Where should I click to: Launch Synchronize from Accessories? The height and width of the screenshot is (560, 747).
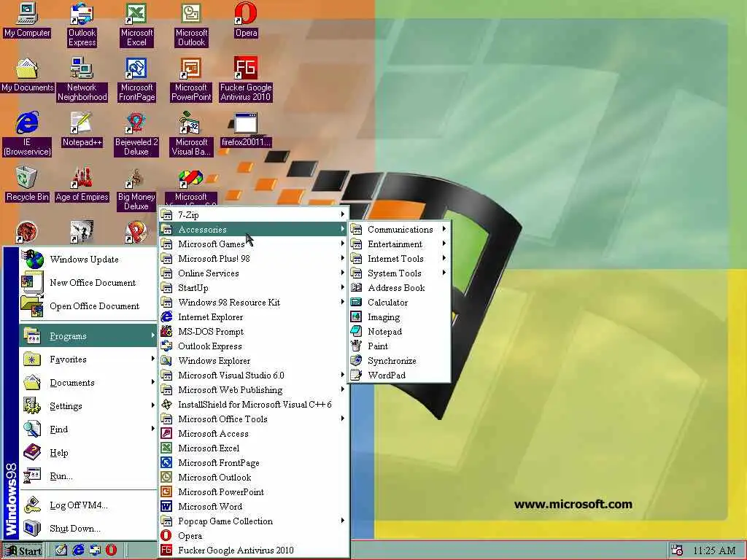tap(399, 361)
